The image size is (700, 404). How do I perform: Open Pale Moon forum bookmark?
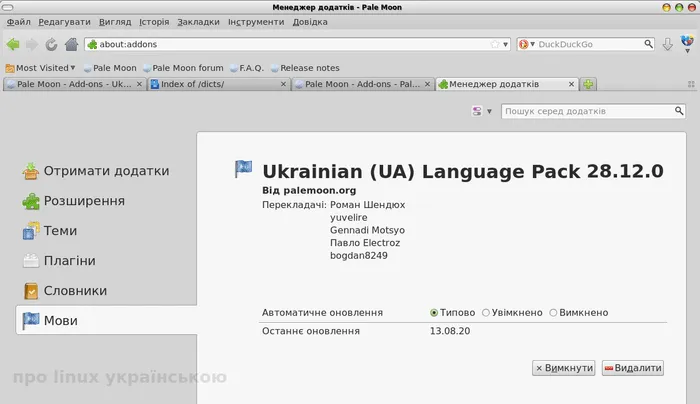(183, 68)
